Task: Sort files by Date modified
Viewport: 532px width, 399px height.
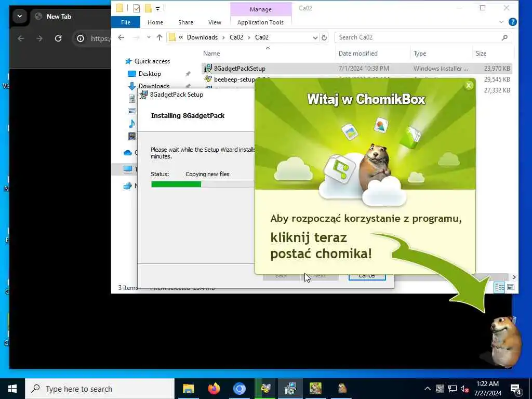Action: point(358,54)
